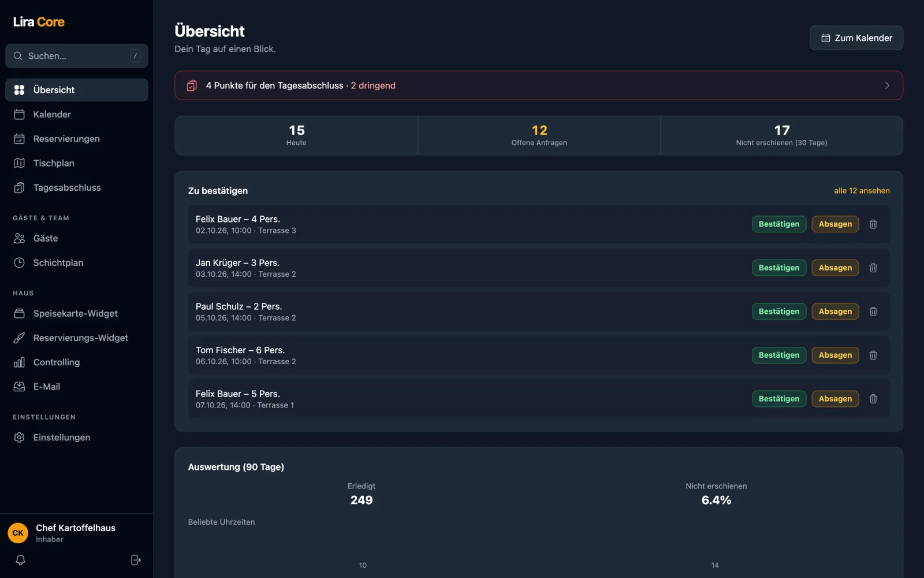Click Zum Kalender button
Image resolution: width=924 pixels, height=578 pixels.
(856, 38)
